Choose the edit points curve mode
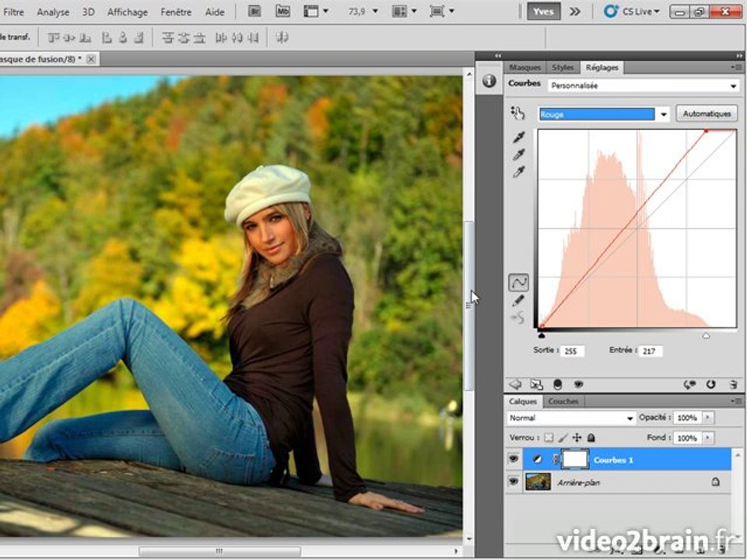747x560 pixels. [518, 283]
